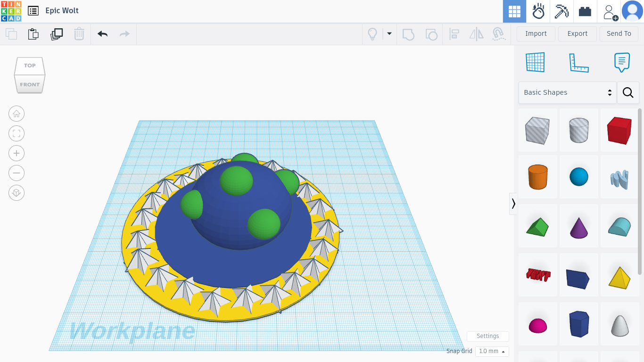Pick the blue Sphere shape
The width and height of the screenshot is (644, 362).
point(579,177)
